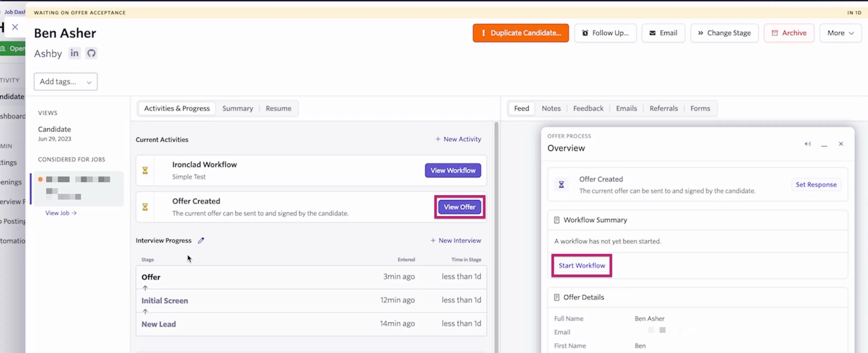Archive the candidate
This screenshot has width=868, height=353.
[x=789, y=33]
